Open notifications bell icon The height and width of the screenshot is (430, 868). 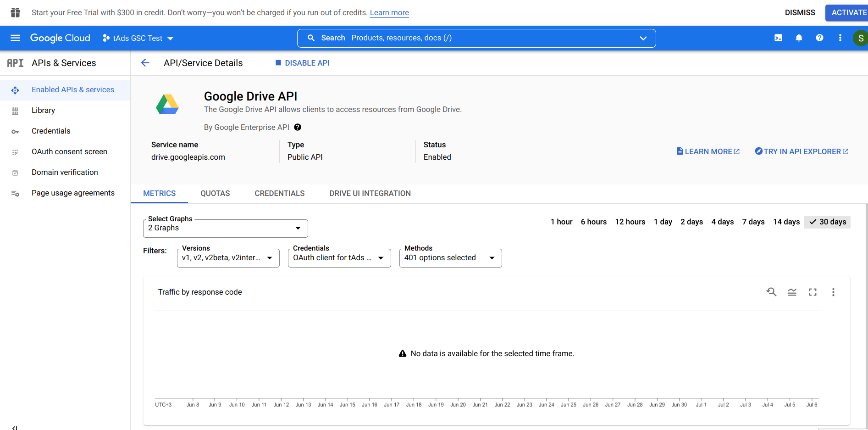(799, 38)
